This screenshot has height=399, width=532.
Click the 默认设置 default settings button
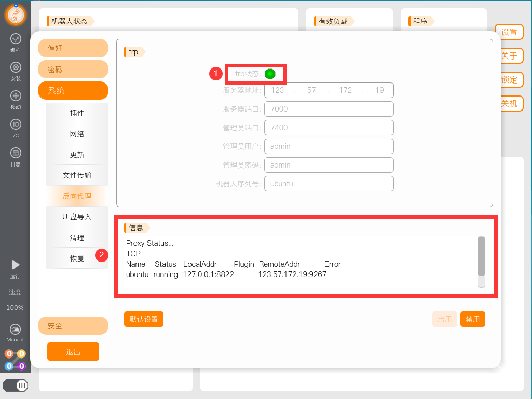[x=144, y=319]
